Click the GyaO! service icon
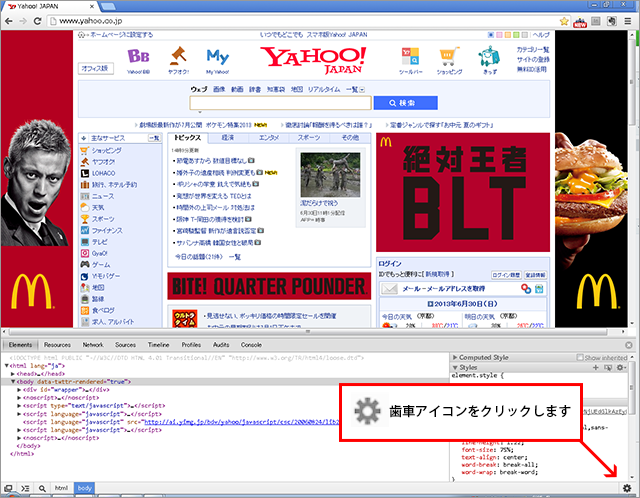 pyautogui.click(x=84, y=253)
